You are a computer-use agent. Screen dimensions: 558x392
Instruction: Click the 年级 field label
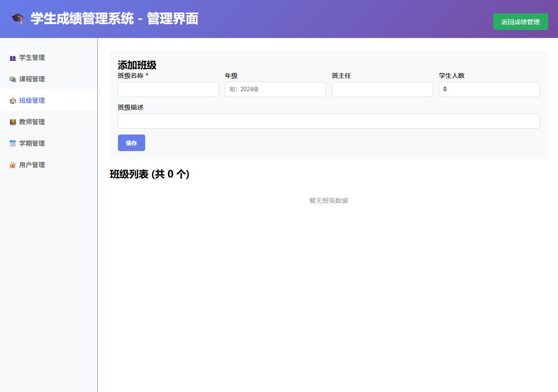click(x=231, y=76)
